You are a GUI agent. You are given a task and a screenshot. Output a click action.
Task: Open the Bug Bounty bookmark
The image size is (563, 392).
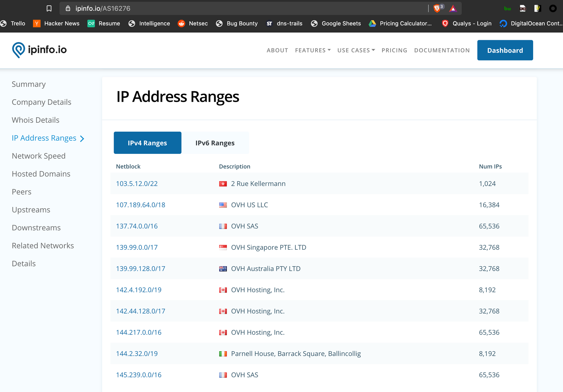pos(237,23)
